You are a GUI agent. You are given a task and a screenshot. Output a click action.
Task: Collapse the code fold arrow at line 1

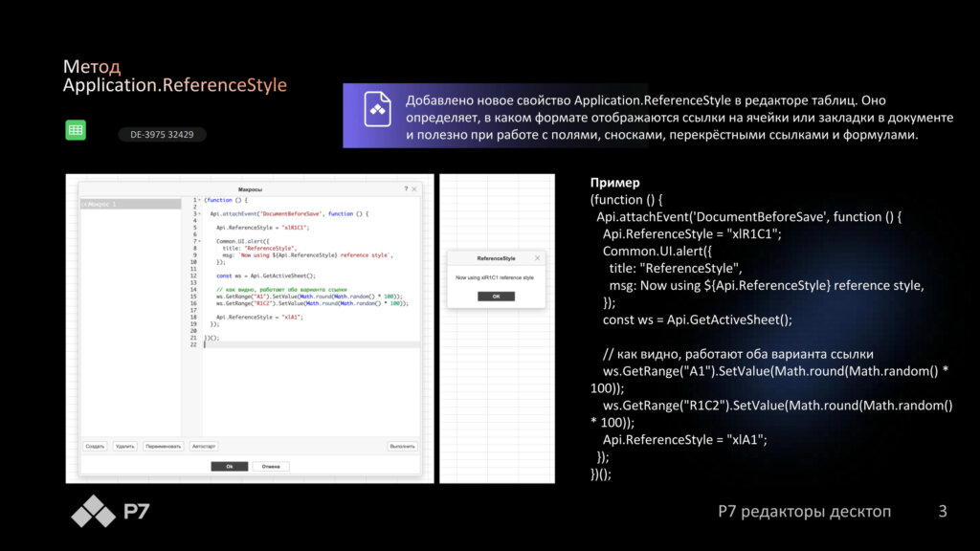tap(200, 201)
